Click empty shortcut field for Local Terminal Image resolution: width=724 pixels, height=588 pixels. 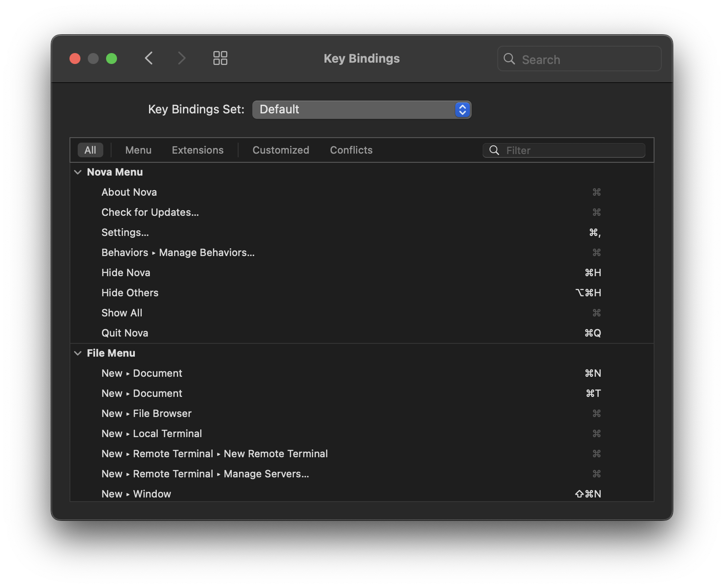(596, 434)
